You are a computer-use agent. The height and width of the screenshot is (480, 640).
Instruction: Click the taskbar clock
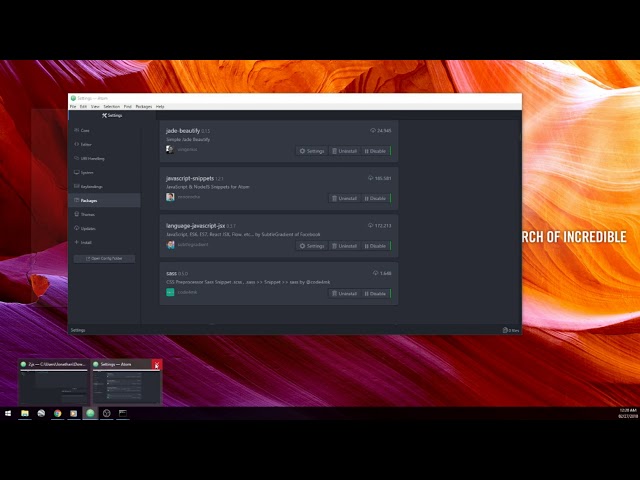click(x=628, y=413)
